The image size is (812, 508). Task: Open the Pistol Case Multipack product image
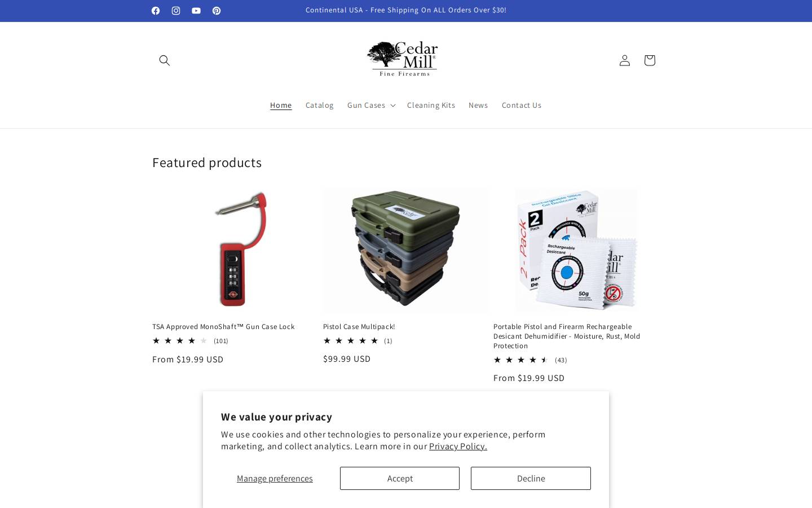tap(406, 251)
